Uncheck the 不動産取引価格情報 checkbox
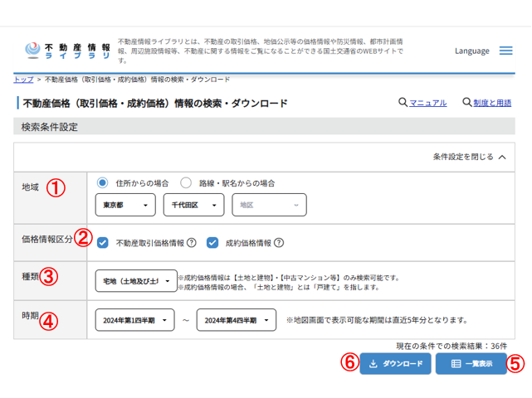Screen dimensions: 532x398 point(103,243)
